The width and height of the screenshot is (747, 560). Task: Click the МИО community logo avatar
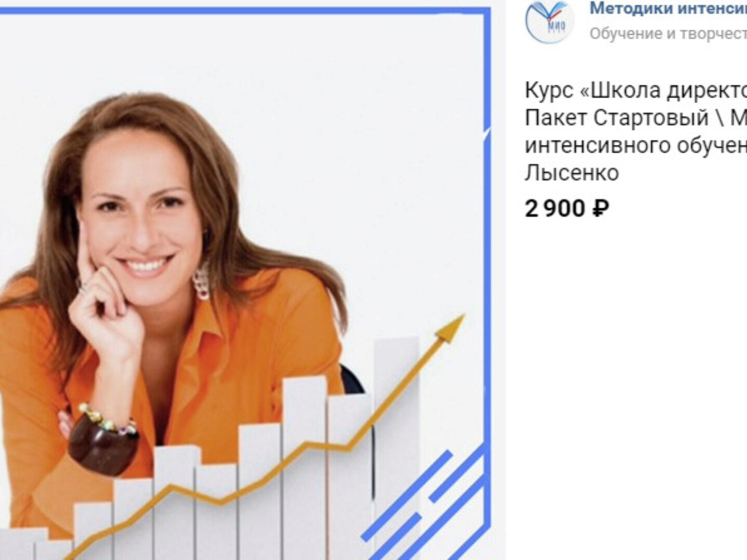(x=549, y=21)
